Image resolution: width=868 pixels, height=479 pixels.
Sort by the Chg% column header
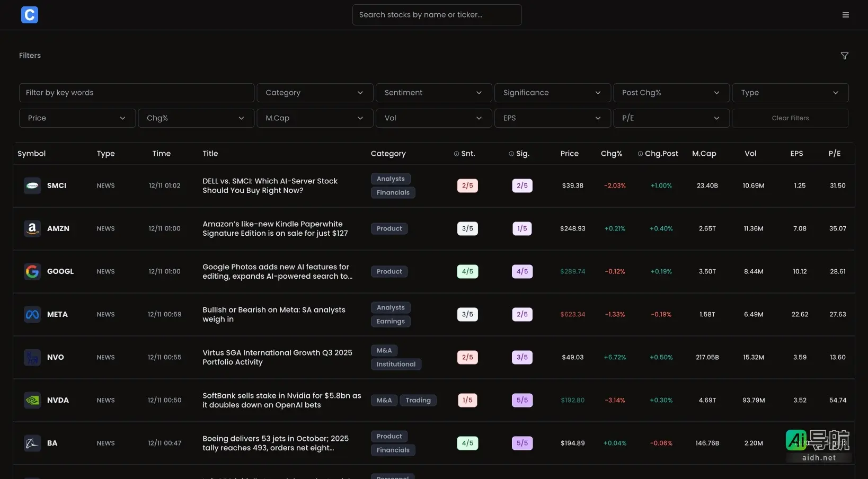point(611,154)
